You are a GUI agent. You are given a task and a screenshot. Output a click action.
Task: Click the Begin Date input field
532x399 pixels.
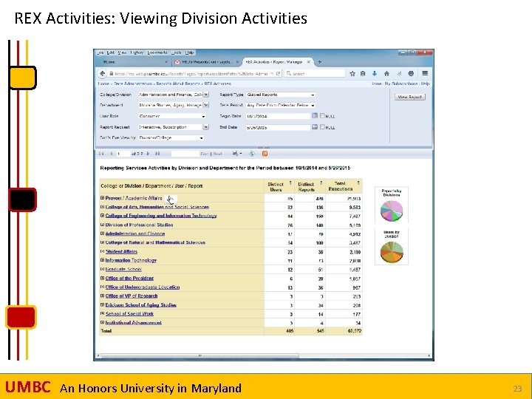pos(279,116)
